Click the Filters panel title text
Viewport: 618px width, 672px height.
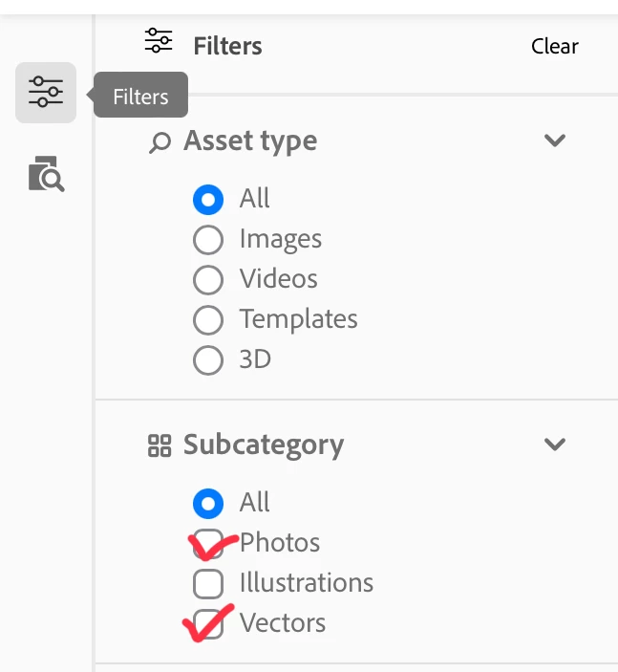pos(227,46)
